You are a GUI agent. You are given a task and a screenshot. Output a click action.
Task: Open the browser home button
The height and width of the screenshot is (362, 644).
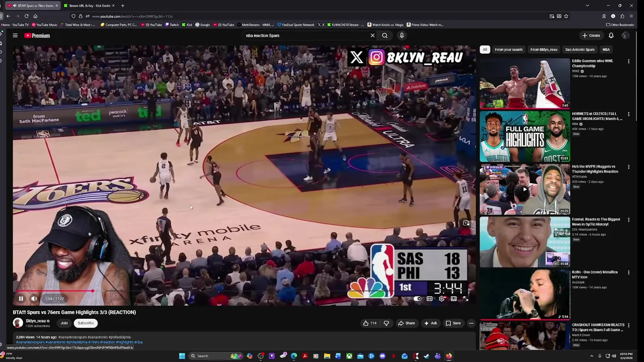tap(35, 16)
